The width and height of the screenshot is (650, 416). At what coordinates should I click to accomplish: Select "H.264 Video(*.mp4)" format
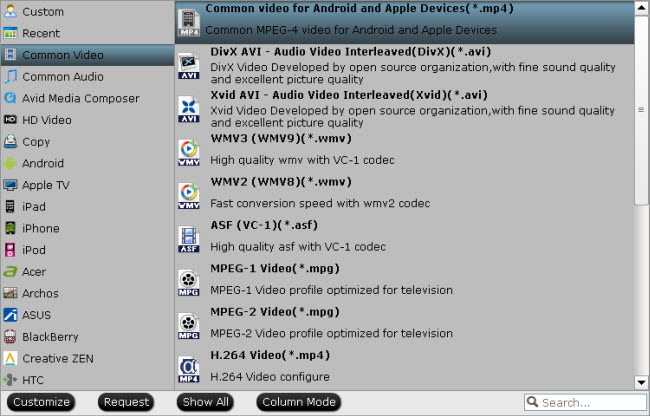tap(404, 369)
